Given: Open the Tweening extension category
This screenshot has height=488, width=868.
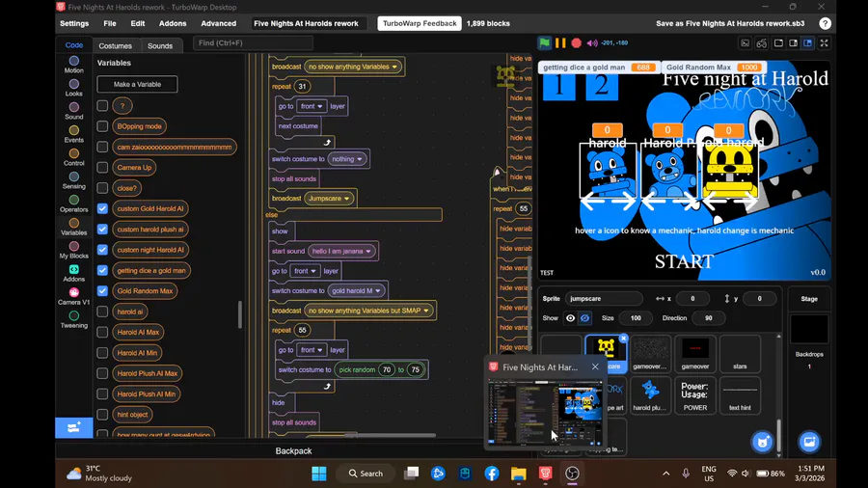Looking at the screenshot, I should tap(73, 320).
